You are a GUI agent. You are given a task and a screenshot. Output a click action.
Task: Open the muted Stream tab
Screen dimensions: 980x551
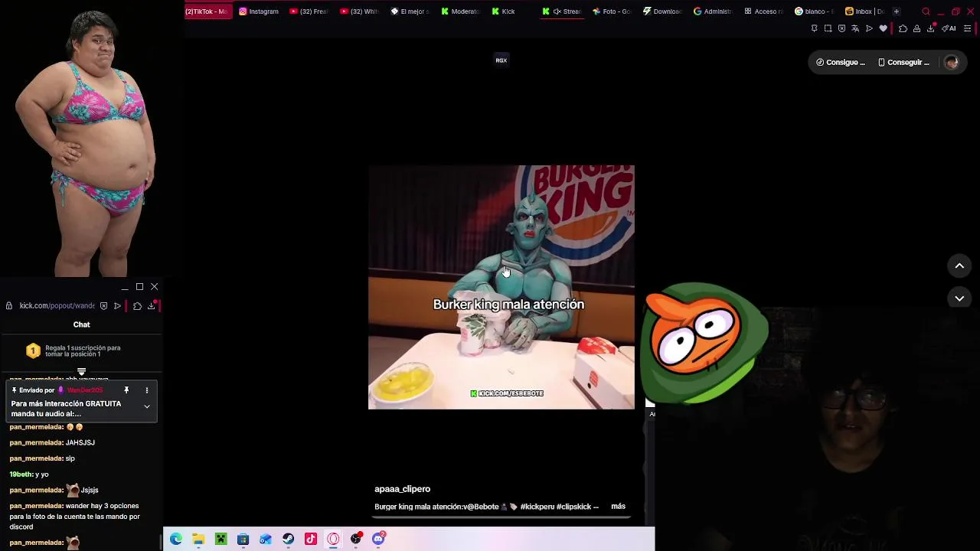(x=561, y=11)
